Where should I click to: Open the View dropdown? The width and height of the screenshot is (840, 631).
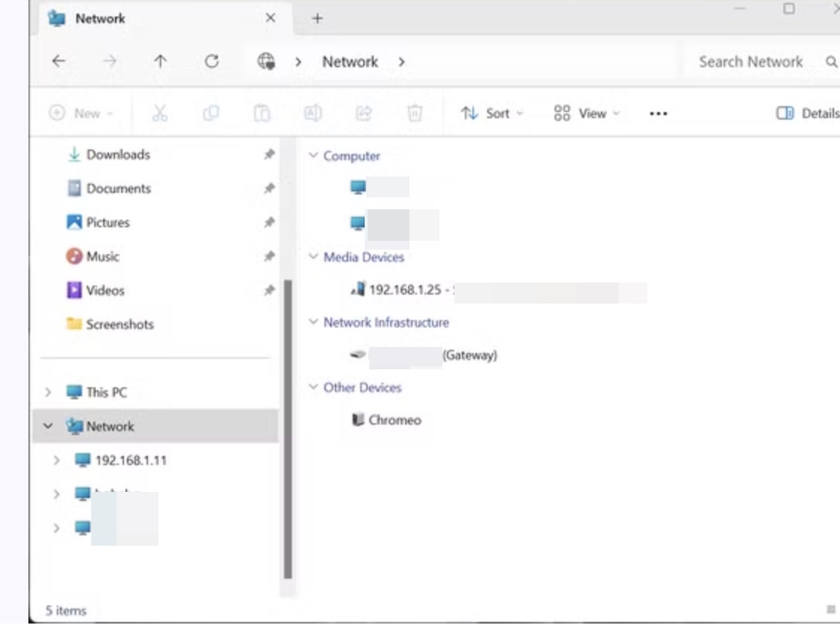tap(587, 114)
